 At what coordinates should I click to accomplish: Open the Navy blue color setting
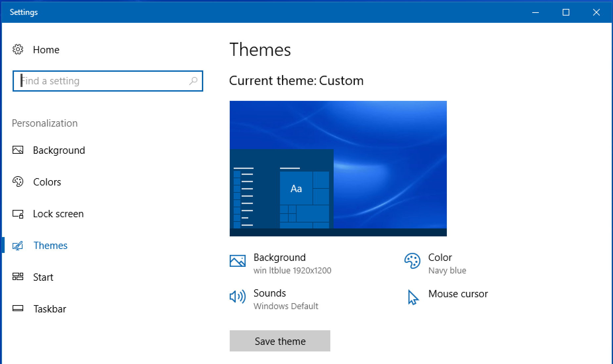pyautogui.click(x=447, y=270)
